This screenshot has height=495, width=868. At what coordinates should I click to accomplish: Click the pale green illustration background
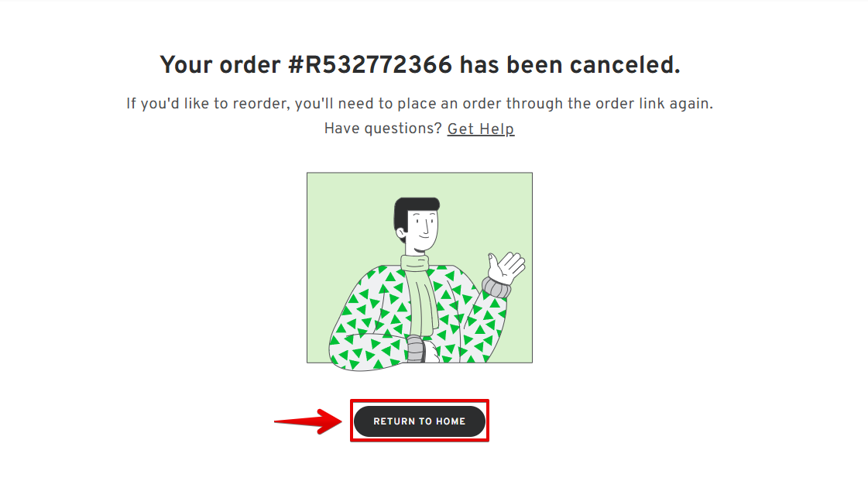343,222
